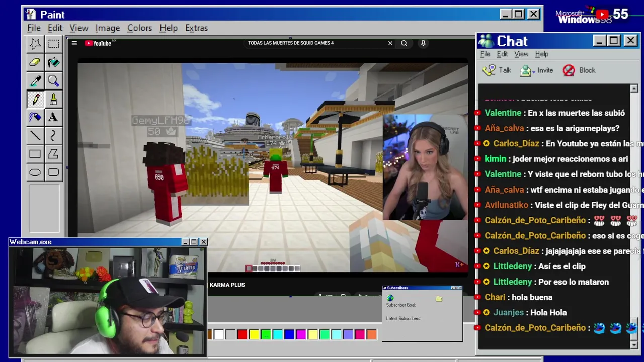Select the Pick Color eyedropper tool
Image resolution: width=644 pixels, height=362 pixels.
point(35,81)
